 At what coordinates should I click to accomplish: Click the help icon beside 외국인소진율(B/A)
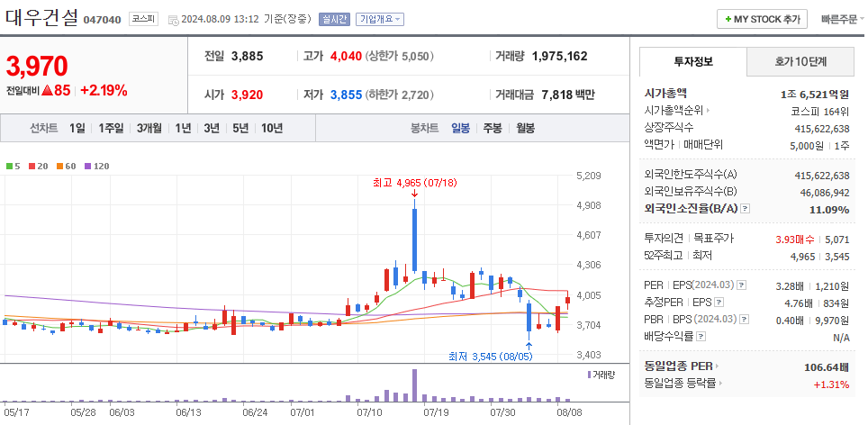pyautogui.click(x=746, y=209)
